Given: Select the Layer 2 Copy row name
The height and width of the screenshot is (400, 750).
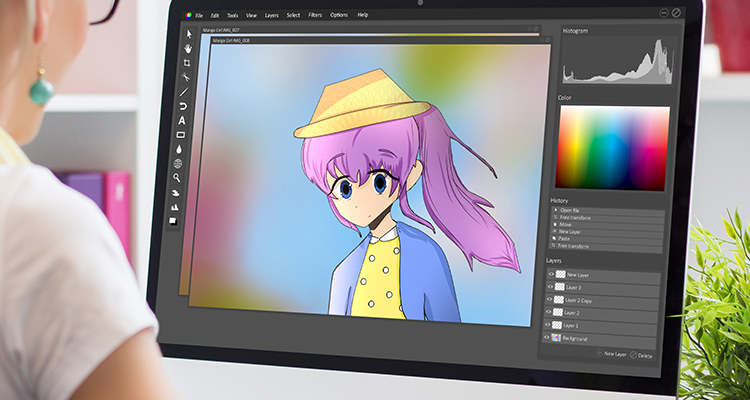Looking at the screenshot, I should click(x=578, y=300).
